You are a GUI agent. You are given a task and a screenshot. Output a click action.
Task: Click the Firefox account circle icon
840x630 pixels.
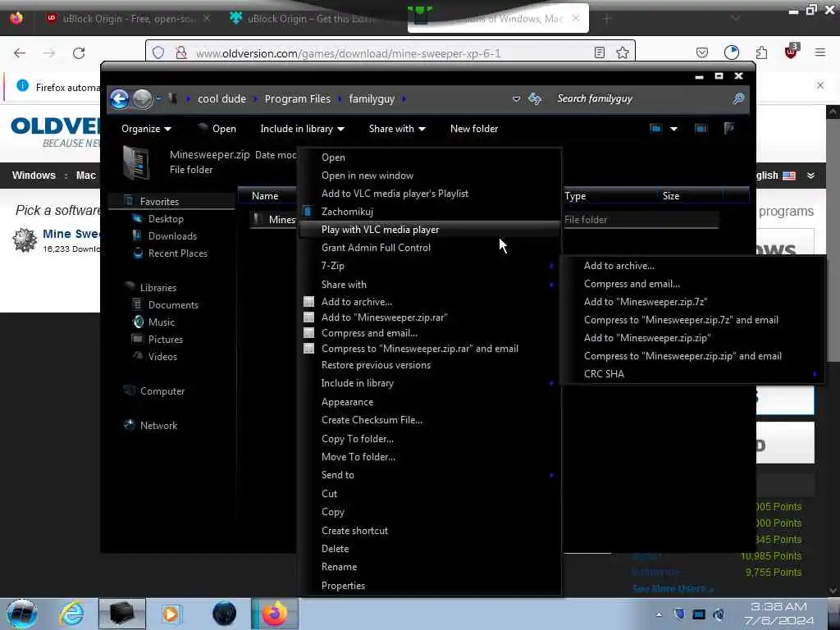tap(732, 52)
